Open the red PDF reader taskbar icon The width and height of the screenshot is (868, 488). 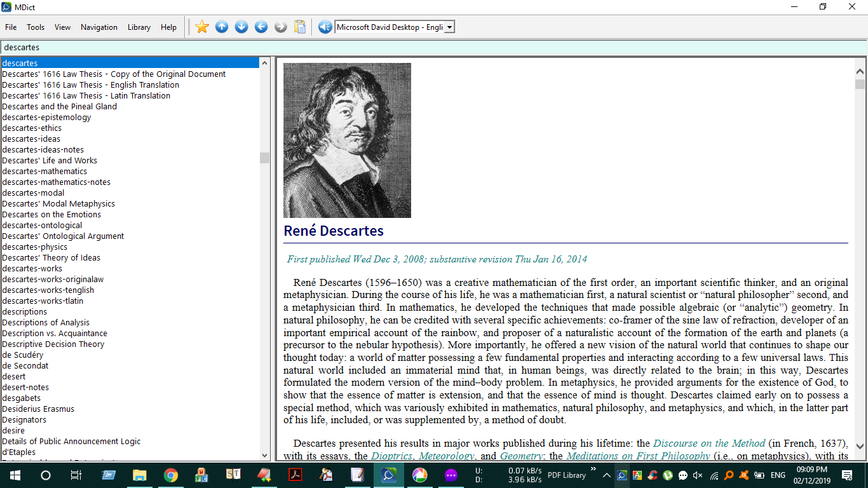point(295,475)
